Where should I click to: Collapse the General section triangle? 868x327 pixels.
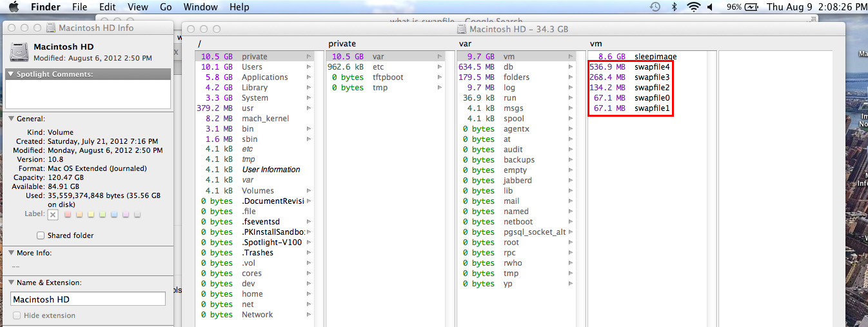(x=11, y=119)
